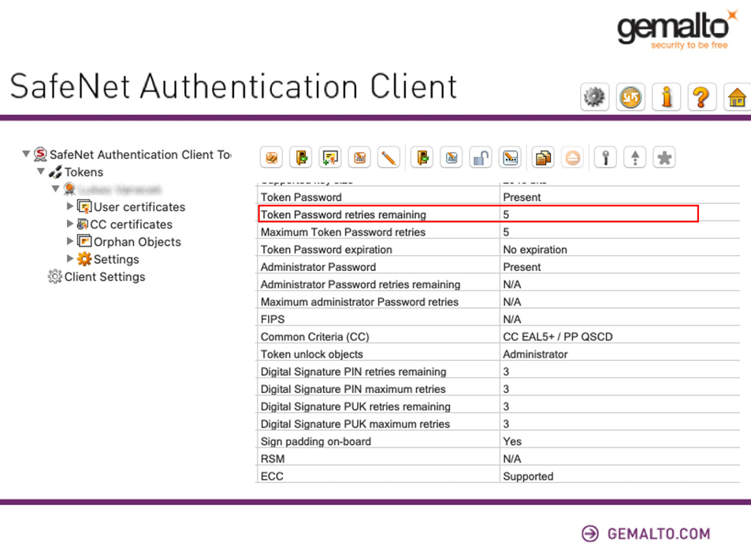Select the blurred token entry under Tokens

[113, 190]
